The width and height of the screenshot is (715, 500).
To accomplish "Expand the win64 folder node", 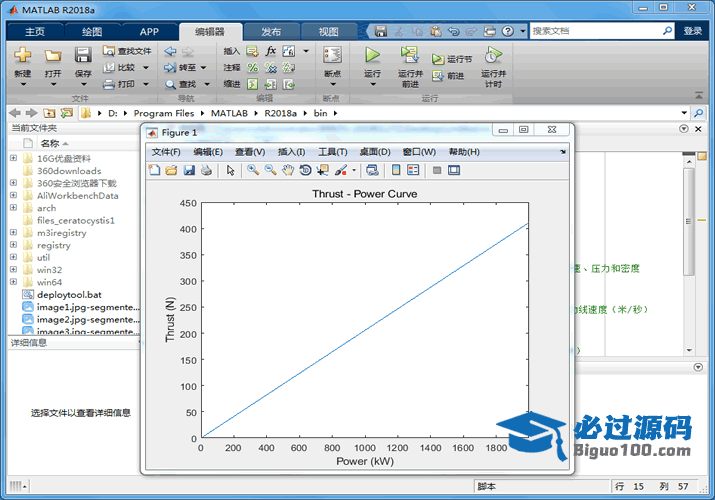I will click(13, 282).
